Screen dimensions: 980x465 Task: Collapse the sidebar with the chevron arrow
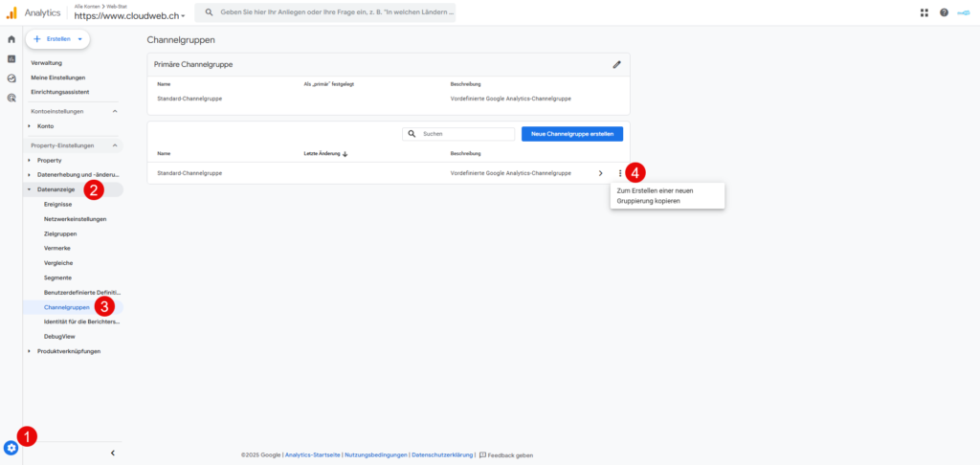(113, 453)
